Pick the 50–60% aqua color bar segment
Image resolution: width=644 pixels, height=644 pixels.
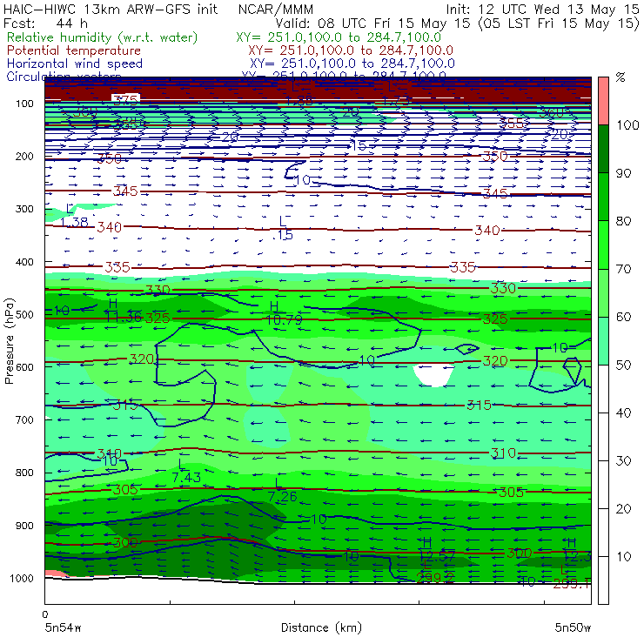[603, 341]
